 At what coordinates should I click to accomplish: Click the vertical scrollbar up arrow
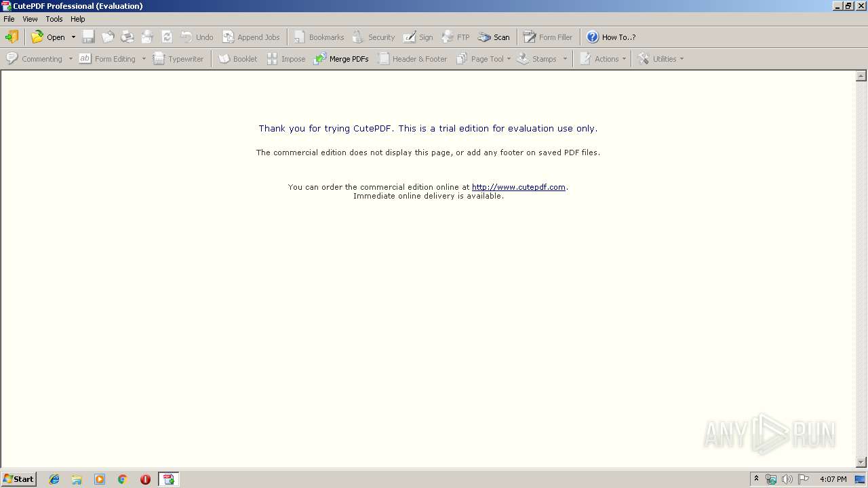point(861,76)
